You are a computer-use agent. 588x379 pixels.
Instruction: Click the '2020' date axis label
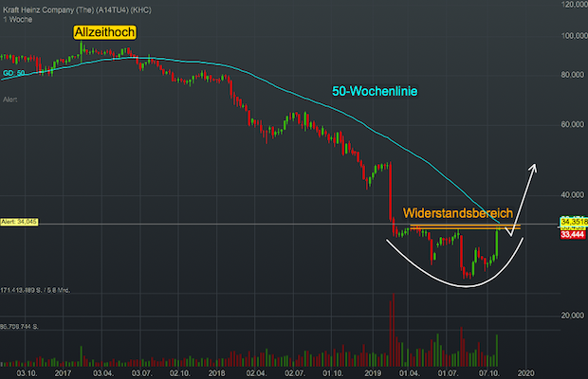[x=525, y=373]
